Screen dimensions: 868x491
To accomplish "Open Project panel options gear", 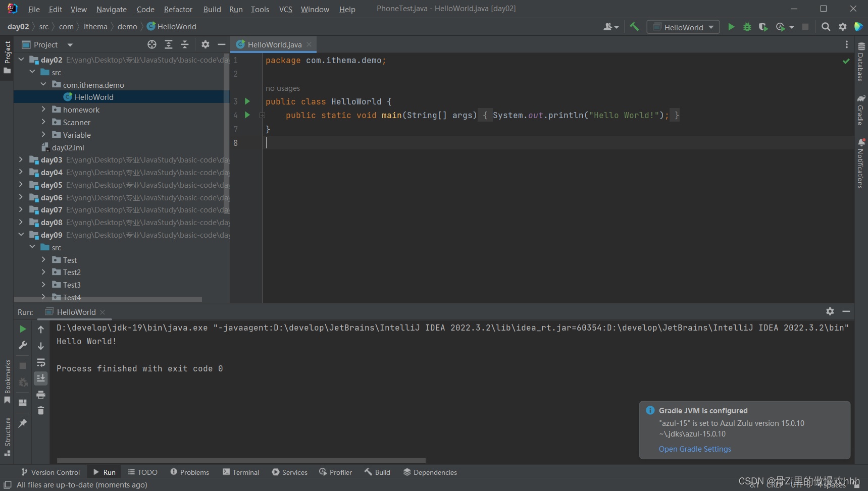I will click(205, 44).
